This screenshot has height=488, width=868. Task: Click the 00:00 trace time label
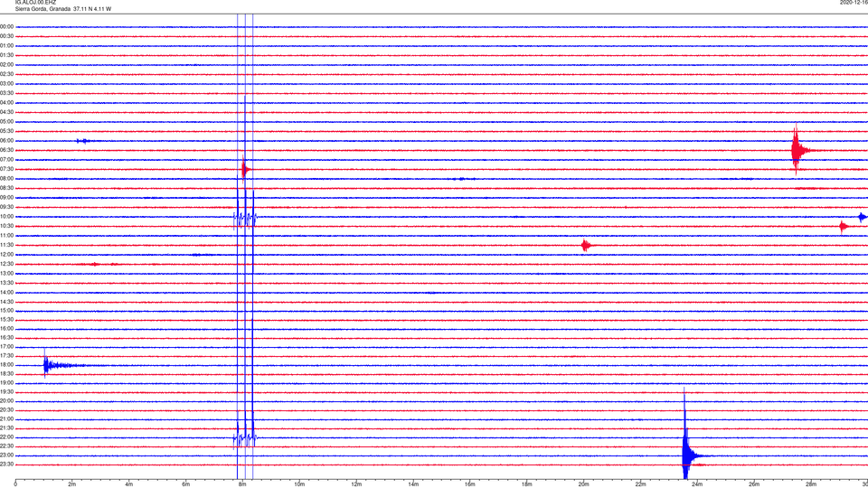coord(6,26)
